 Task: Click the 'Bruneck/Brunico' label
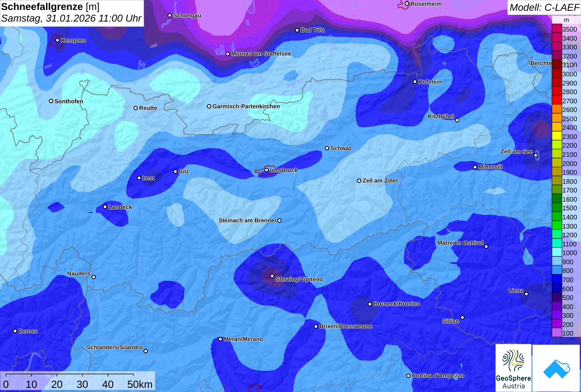coord(397,304)
